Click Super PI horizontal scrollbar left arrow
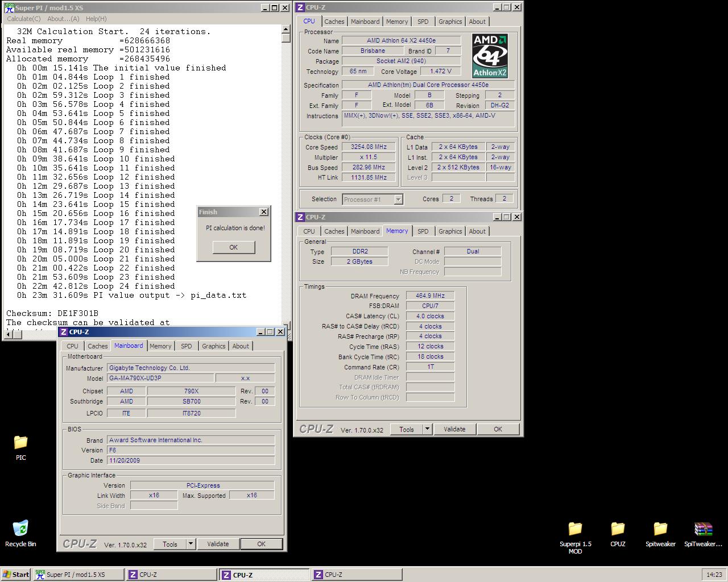 [x=9, y=335]
